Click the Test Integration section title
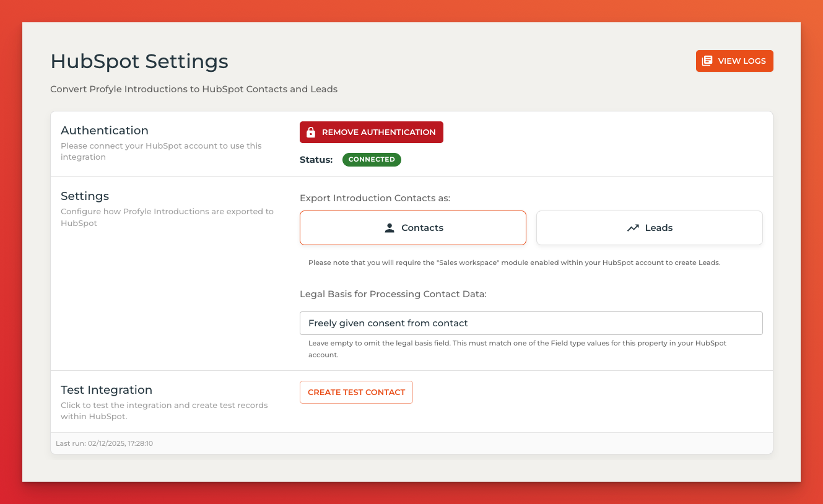Image resolution: width=823 pixels, height=504 pixels. click(x=107, y=390)
